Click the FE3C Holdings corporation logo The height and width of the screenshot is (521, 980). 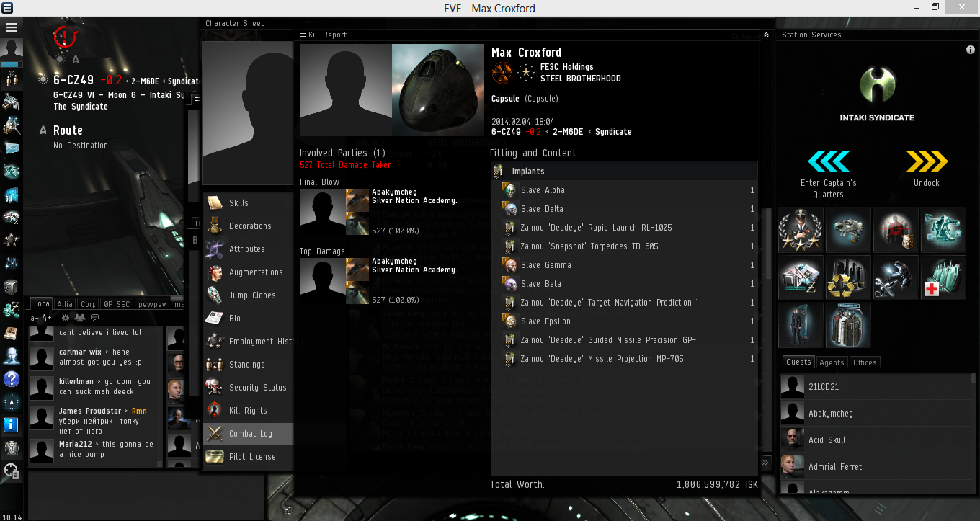coord(502,73)
